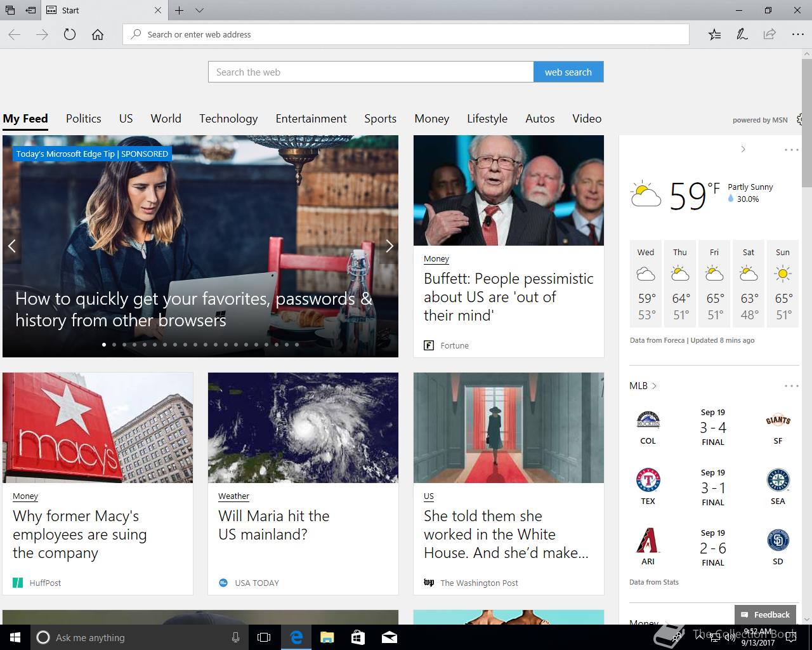Open the Share icon in the toolbar
Image resolution: width=812 pixels, height=650 pixels.
(769, 34)
